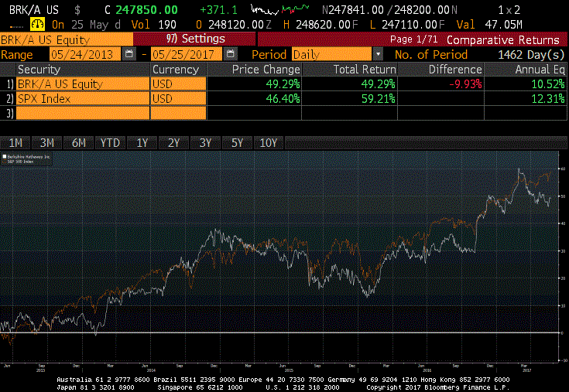Viewport: 569px width, 392px height.
Task: Select the 1M range tab
Action: coord(15,143)
